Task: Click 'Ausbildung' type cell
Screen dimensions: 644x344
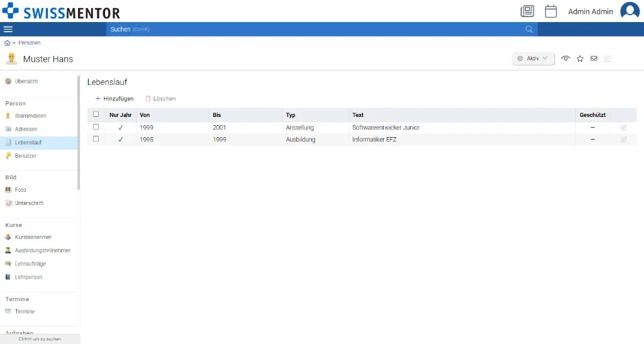Action: tap(301, 140)
